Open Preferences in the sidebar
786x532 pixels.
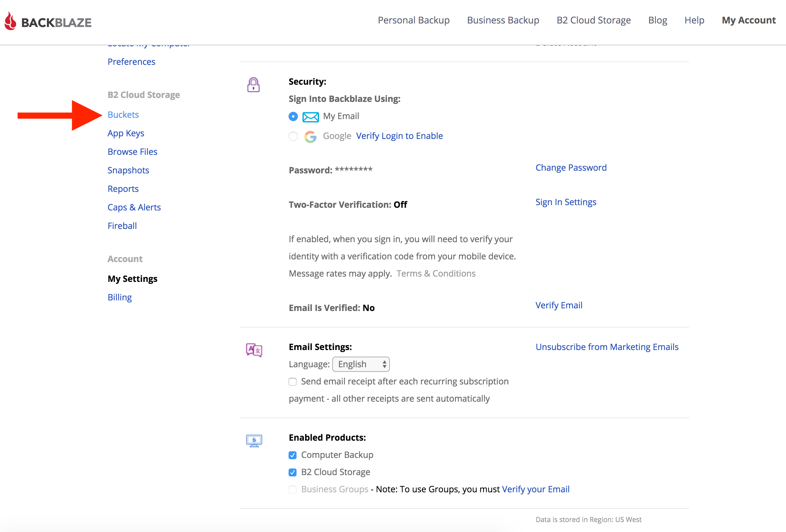point(131,62)
